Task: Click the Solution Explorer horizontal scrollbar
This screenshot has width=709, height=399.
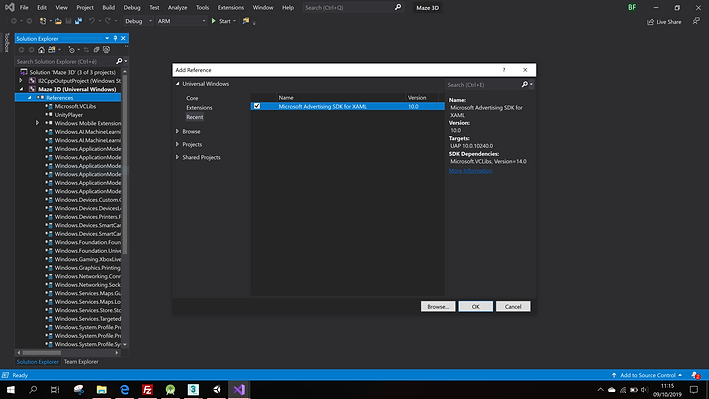Action: pyautogui.click(x=41, y=352)
